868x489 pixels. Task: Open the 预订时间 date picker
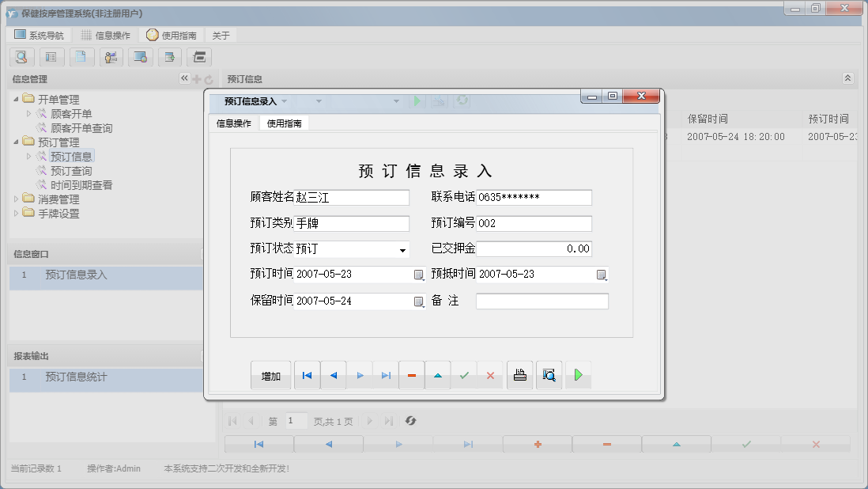420,275
